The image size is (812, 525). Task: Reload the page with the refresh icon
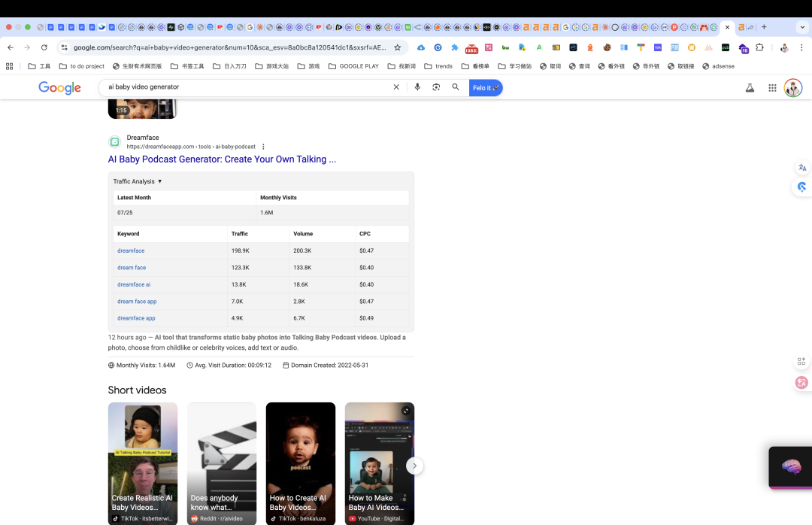point(44,47)
